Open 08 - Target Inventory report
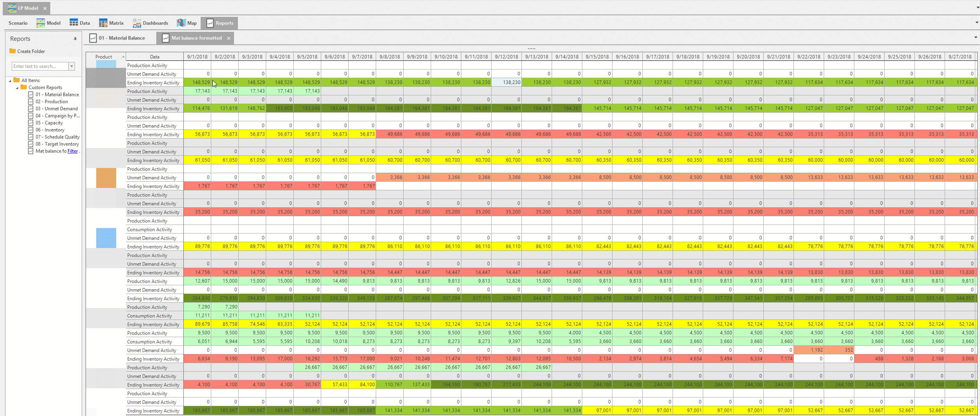 tap(57, 144)
